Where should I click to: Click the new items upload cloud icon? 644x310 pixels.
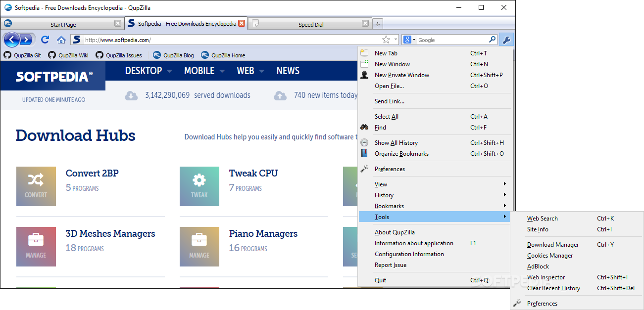coord(280,95)
